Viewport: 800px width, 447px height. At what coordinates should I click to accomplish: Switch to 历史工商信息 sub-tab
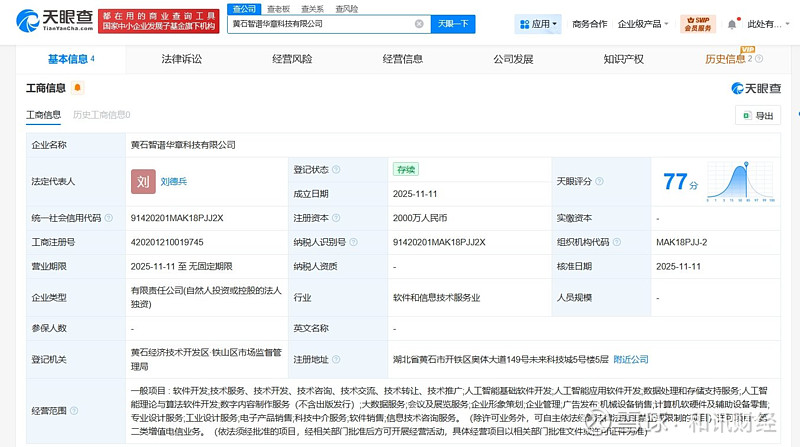click(101, 115)
